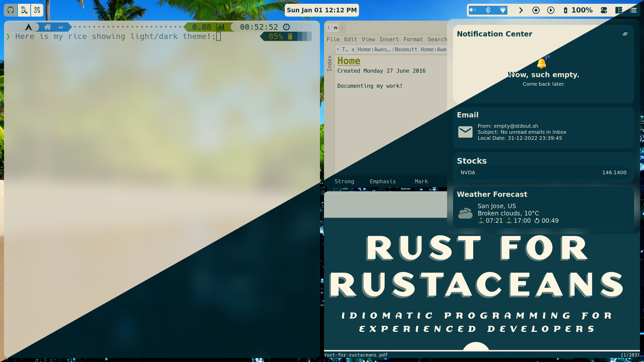Toggle Bluetooth in the top panel
Viewport: 644px width, 362px height.
coord(488,10)
